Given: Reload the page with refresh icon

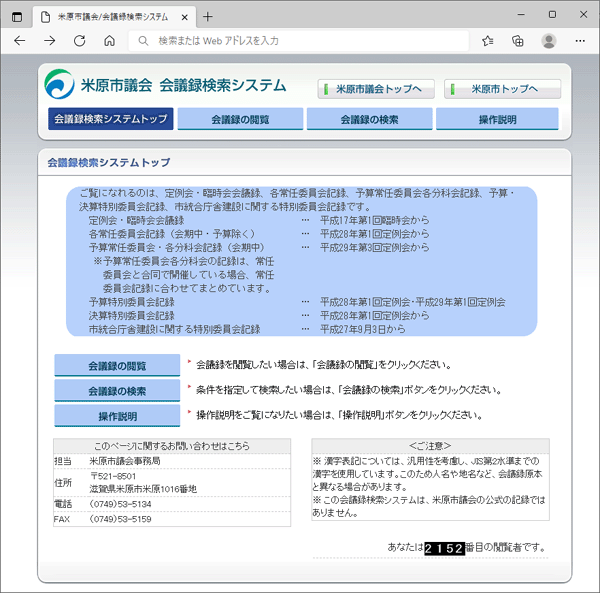Looking at the screenshot, I should click(x=80, y=41).
